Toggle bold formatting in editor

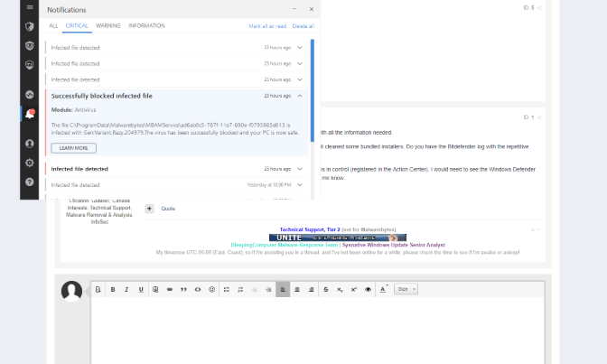point(113,289)
